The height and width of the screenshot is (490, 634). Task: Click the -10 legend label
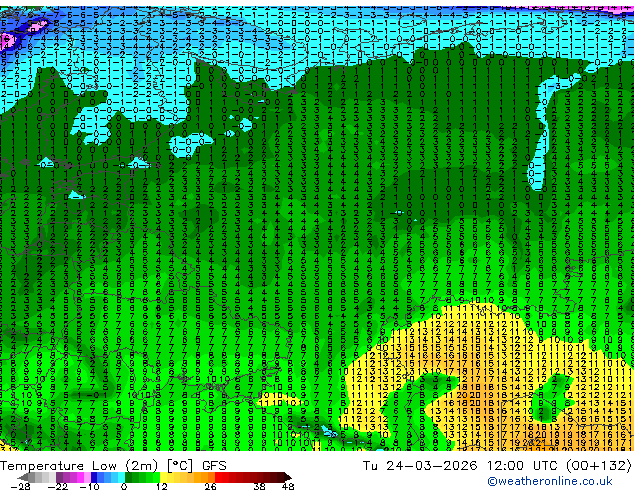89,486
